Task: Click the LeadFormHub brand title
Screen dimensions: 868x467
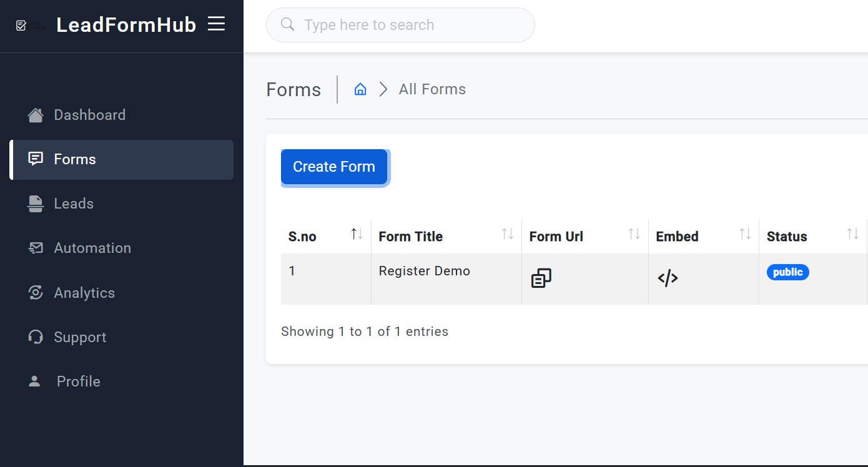Action: (x=126, y=25)
